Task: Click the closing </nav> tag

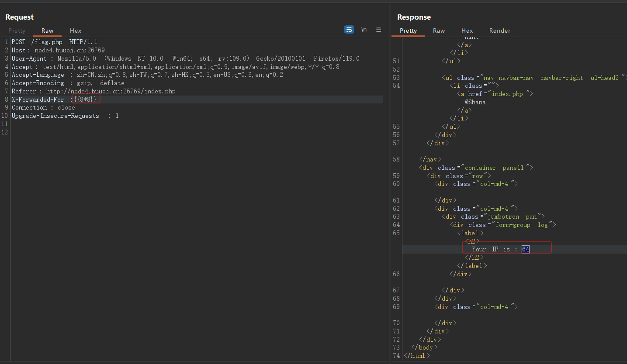Action: click(x=430, y=159)
